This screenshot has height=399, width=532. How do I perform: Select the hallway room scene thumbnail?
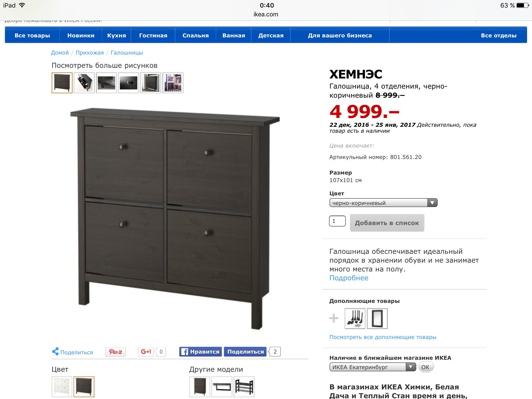173,83
